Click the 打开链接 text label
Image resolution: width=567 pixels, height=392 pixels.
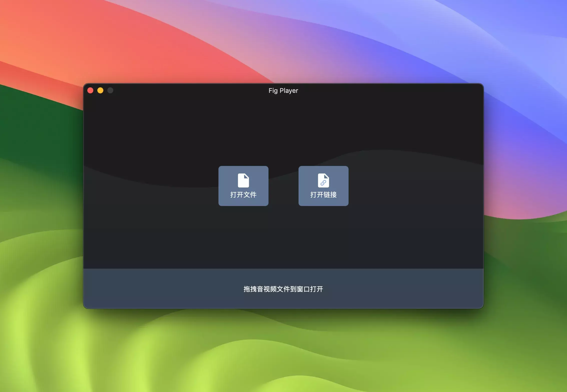tap(323, 195)
